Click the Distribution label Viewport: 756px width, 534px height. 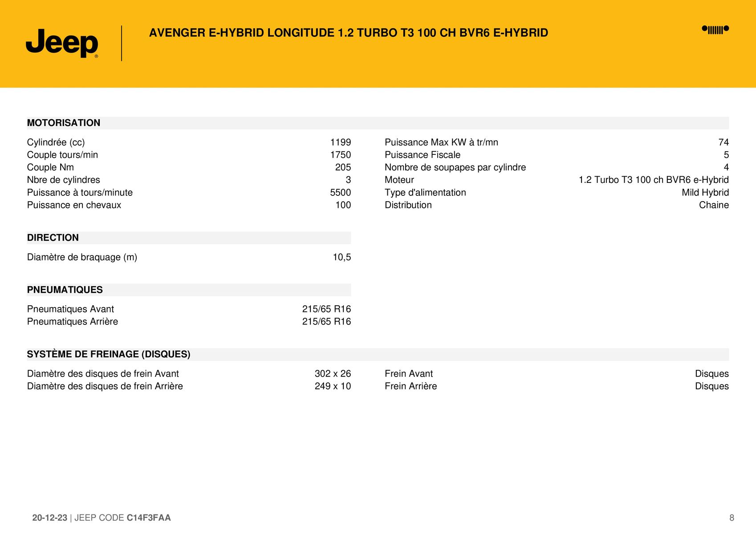[408, 205]
